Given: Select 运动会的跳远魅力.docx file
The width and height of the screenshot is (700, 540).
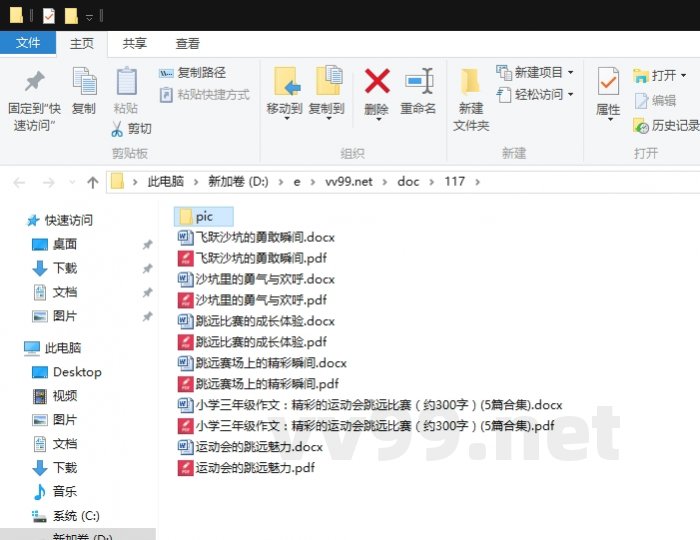Looking at the screenshot, I should (x=250, y=447).
